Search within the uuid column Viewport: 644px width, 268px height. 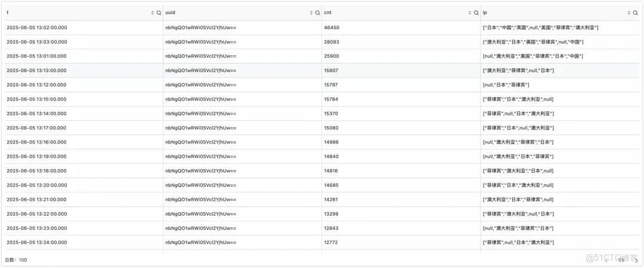point(317,13)
